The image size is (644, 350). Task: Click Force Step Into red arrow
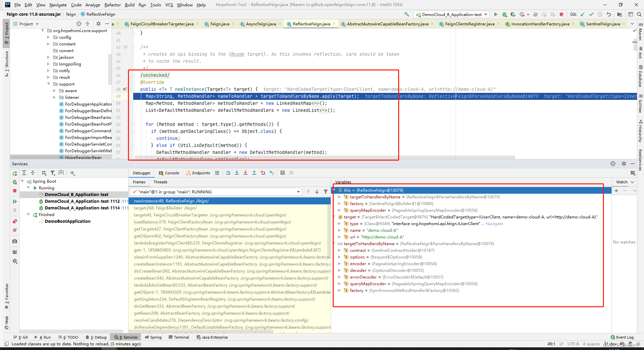pos(246,173)
